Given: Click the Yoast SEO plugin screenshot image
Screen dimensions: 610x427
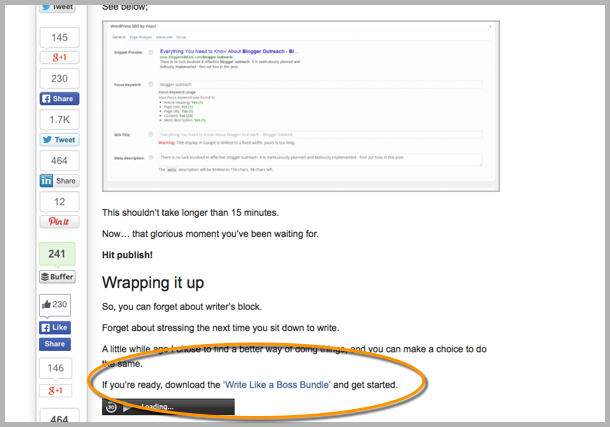Looking at the screenshot, I should coord(301,106).
